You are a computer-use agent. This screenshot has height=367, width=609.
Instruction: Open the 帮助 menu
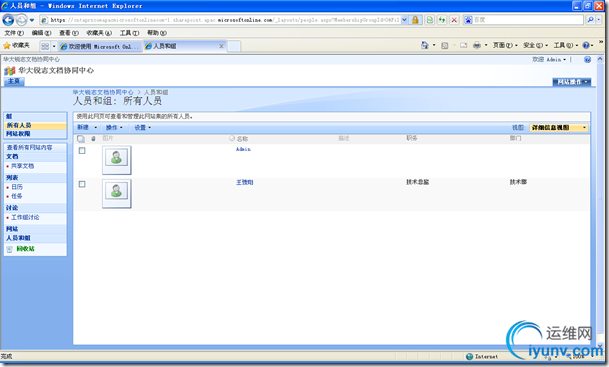click(x=157, y=33)
